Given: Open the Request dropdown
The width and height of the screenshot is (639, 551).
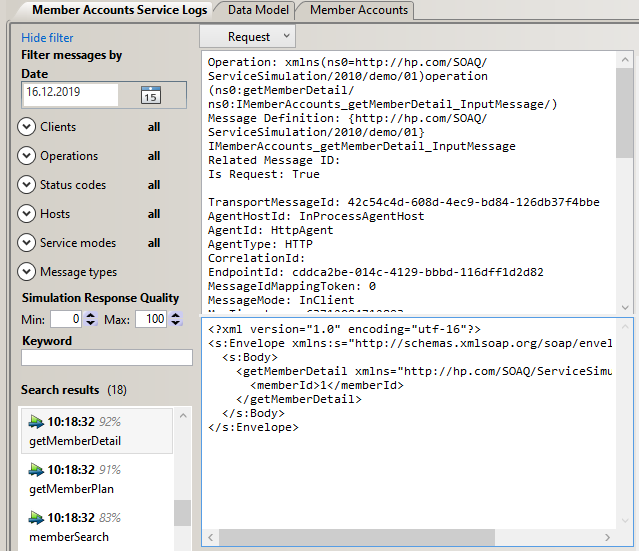Looking at the screenshot, I should pyautogui.click(x=248, y=36).
